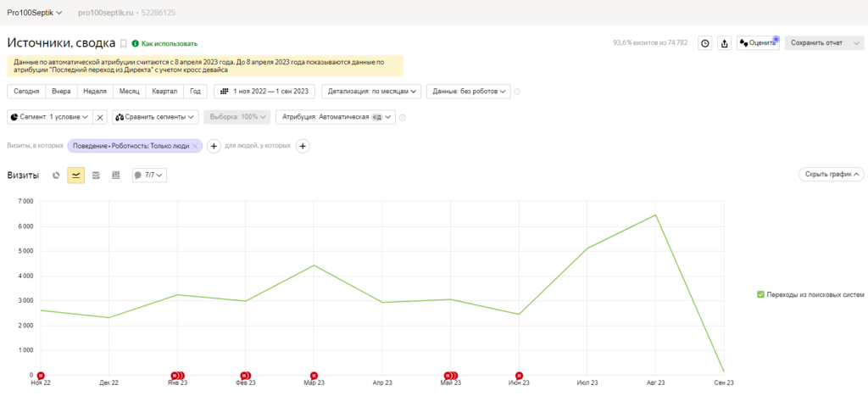Collapse chart with Скрыть график

831,174
